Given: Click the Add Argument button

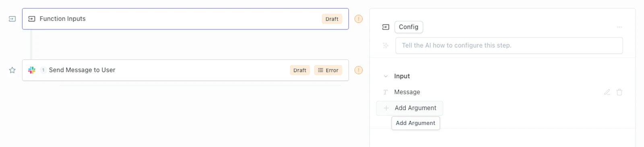Looking at the screenshot, I should click(409, 108).
